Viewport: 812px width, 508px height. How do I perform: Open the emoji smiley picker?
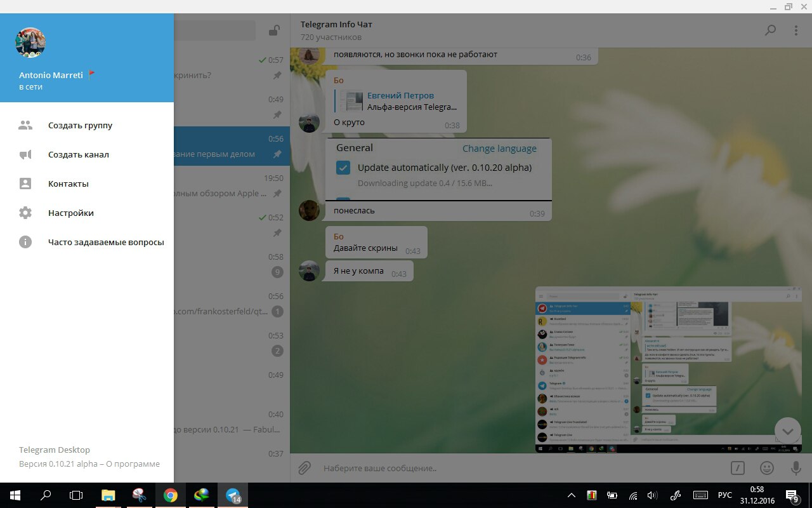(767, 468)
